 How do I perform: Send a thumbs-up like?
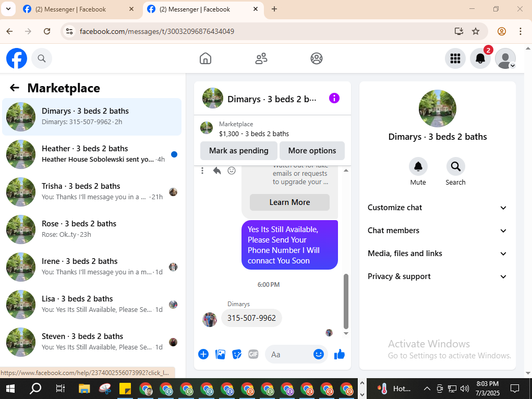point(340,355)
